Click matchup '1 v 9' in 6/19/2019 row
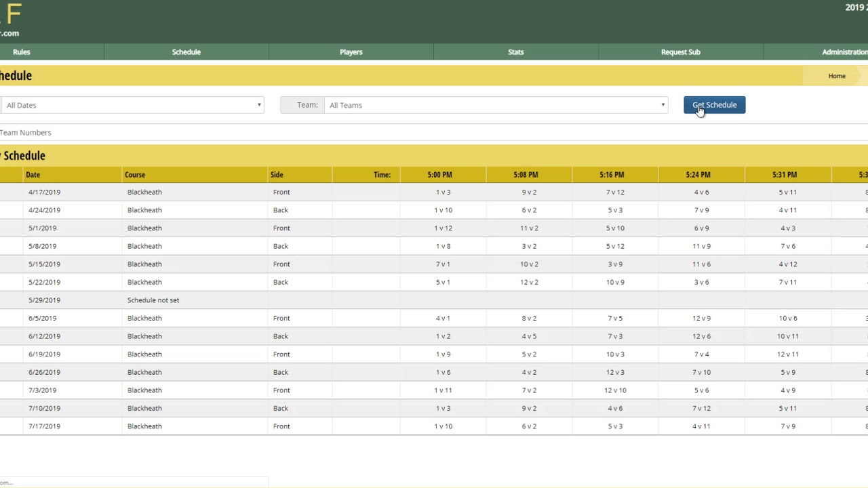868x488 pixels. tap(443, 354)
